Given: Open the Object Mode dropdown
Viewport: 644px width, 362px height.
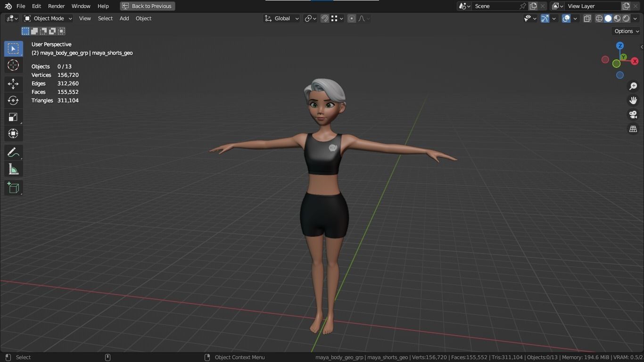Looking at the screenshot, I should click(x=48, y=18).
